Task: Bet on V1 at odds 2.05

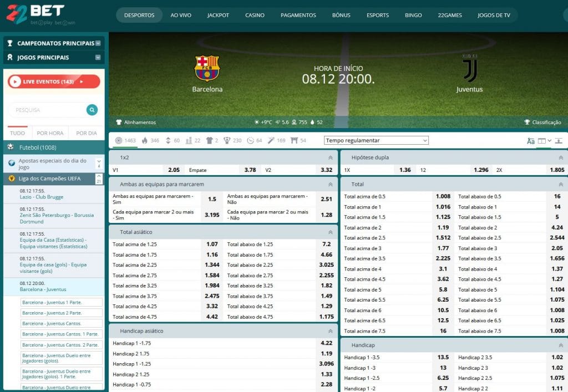Action: tap(174, 170)
